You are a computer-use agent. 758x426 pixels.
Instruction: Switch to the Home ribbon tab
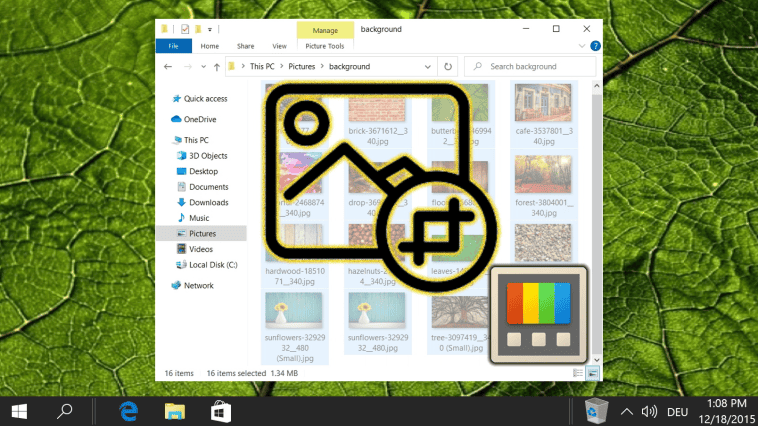tap(209, 46)
